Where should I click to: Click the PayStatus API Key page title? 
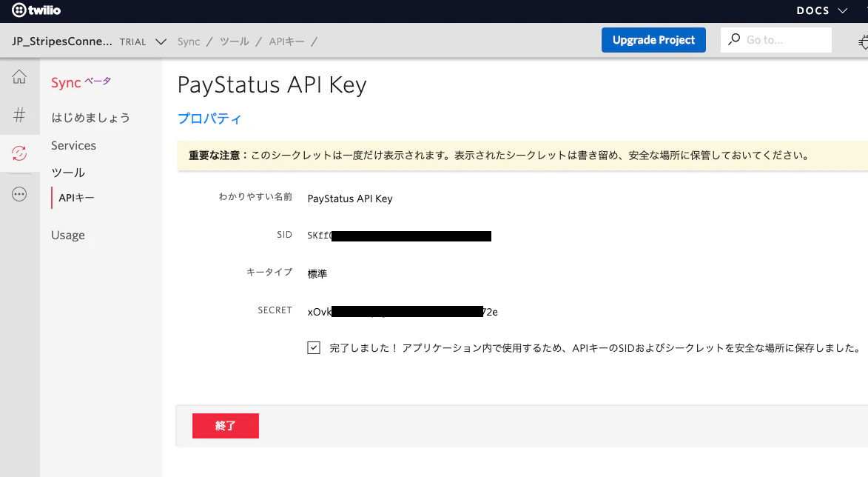tap(272, 84)
